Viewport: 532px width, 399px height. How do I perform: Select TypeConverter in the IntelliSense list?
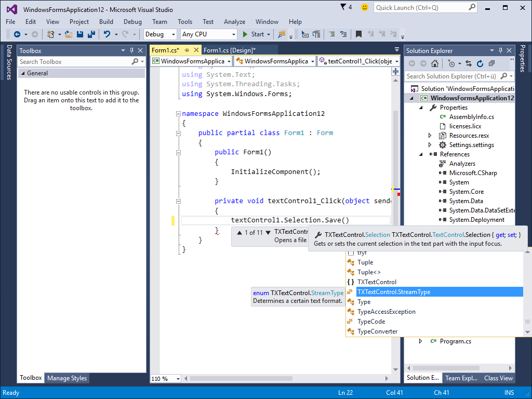(x=377, y=331)
